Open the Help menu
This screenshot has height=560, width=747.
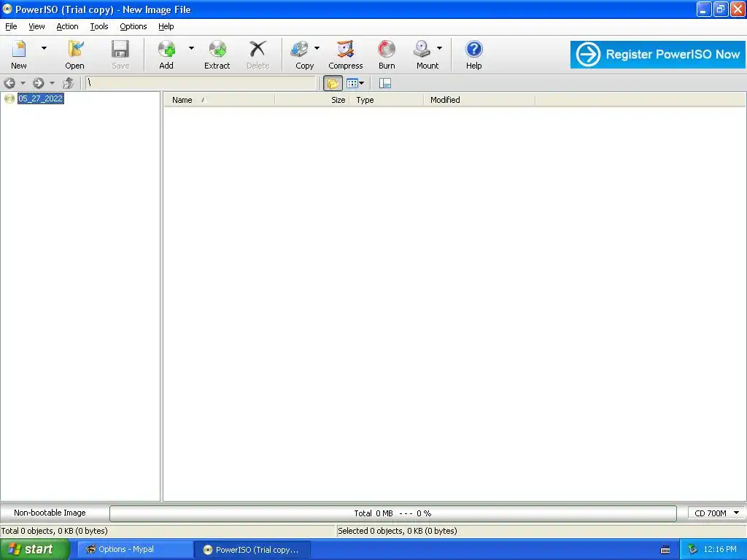tap(166, 27)
